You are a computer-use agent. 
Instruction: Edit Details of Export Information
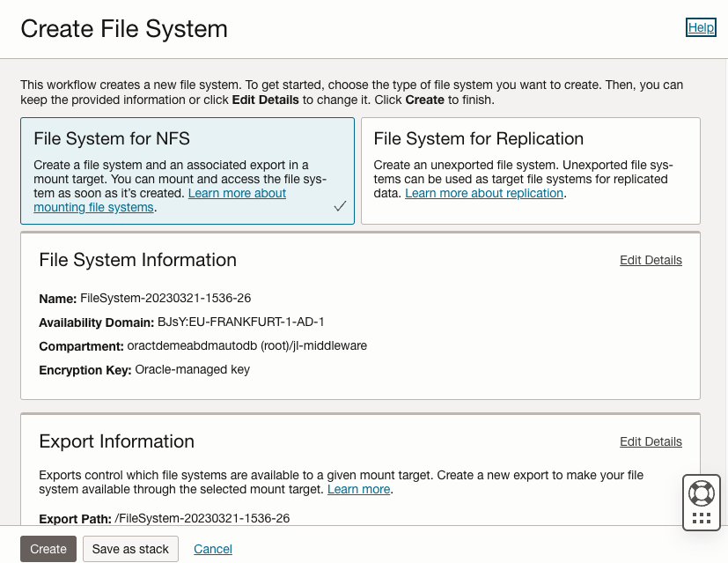[x=651, y=441]
